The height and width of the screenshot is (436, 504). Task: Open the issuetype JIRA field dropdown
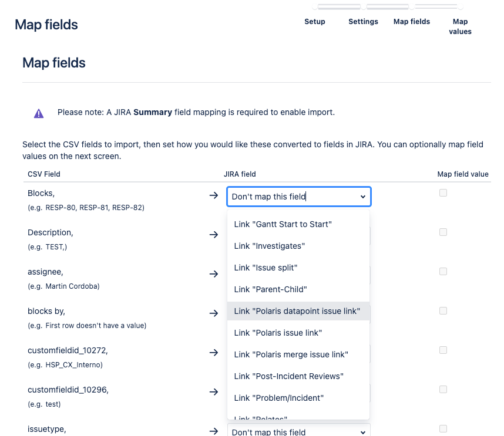299,430
